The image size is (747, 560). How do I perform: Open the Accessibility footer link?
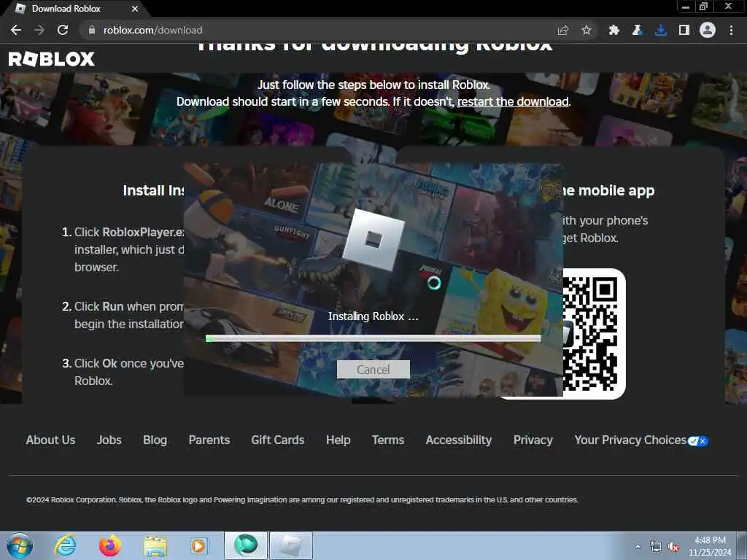pos(459,440)
